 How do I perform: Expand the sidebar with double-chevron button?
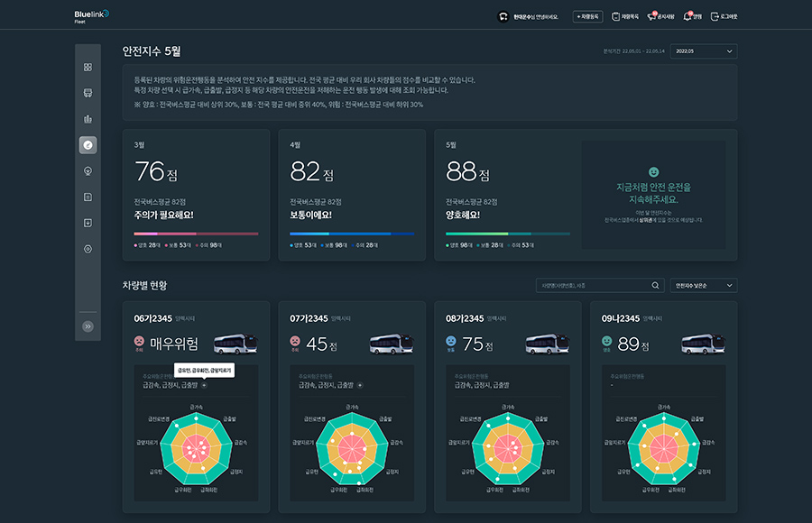pos(88,326)
